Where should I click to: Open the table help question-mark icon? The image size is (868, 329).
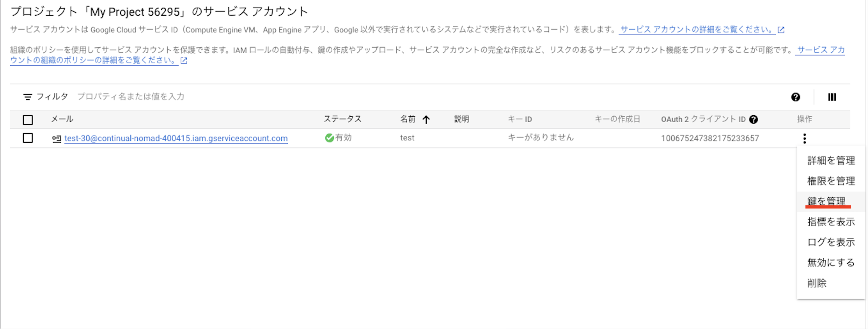tap(796, 97)
